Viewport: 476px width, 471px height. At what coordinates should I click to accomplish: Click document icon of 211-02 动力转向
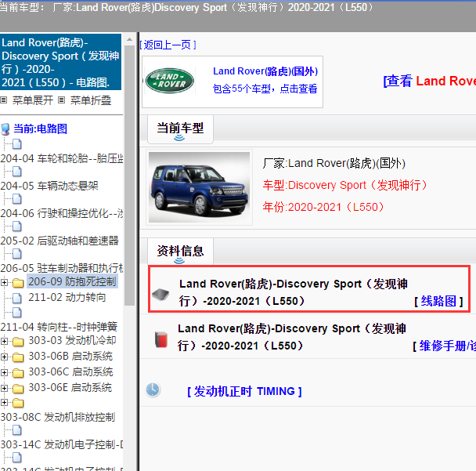(x=16, y=298)
